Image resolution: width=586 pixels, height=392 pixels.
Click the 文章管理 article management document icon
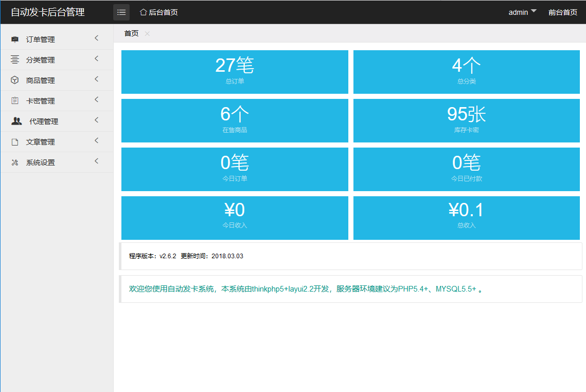(14, 141)
